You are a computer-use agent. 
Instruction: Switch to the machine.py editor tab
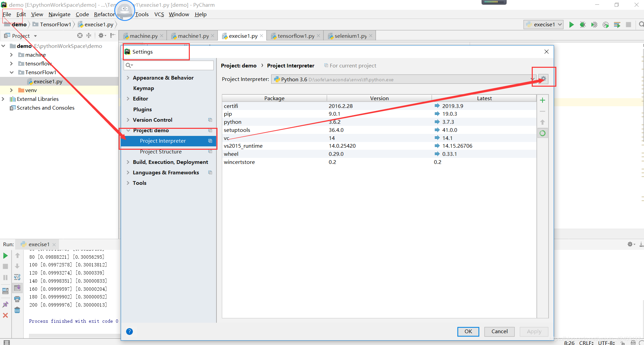click(x=143, y=36)
